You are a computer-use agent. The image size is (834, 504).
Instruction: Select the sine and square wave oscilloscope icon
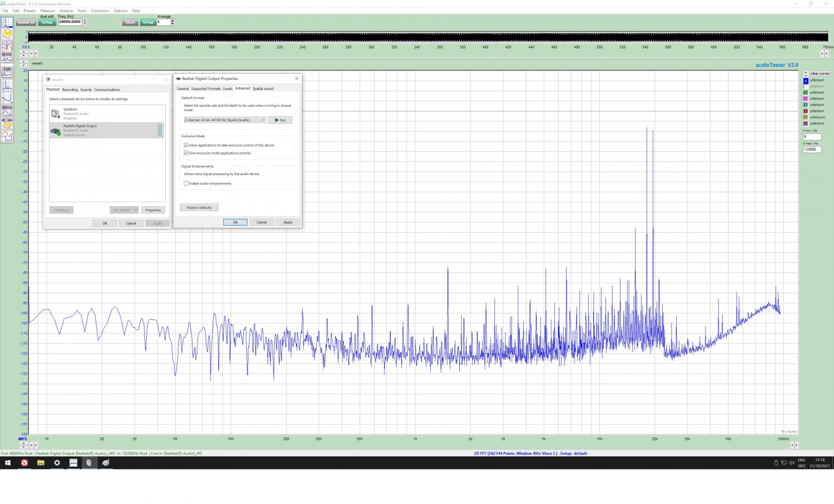7,136
